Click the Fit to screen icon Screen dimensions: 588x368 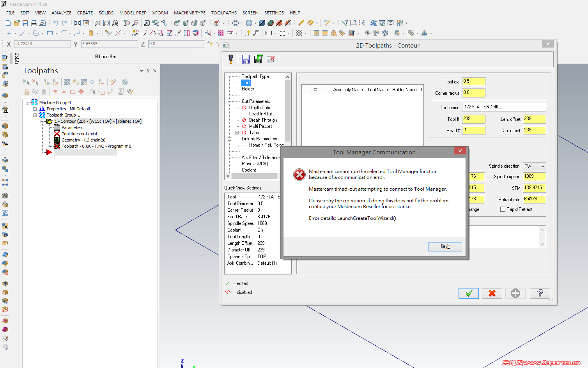pos(78,23)
